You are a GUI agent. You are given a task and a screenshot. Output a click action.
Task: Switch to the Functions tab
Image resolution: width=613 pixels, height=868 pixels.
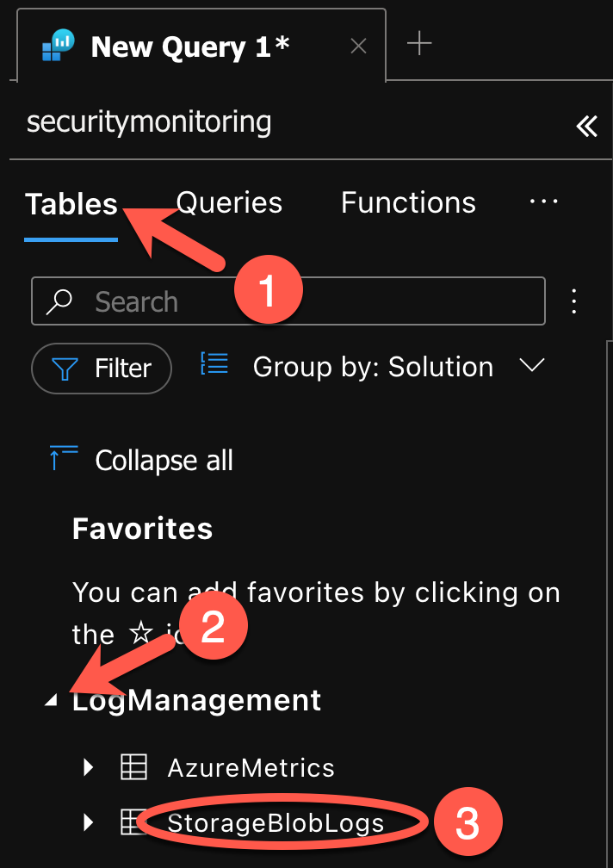click(x=407, y=202)
